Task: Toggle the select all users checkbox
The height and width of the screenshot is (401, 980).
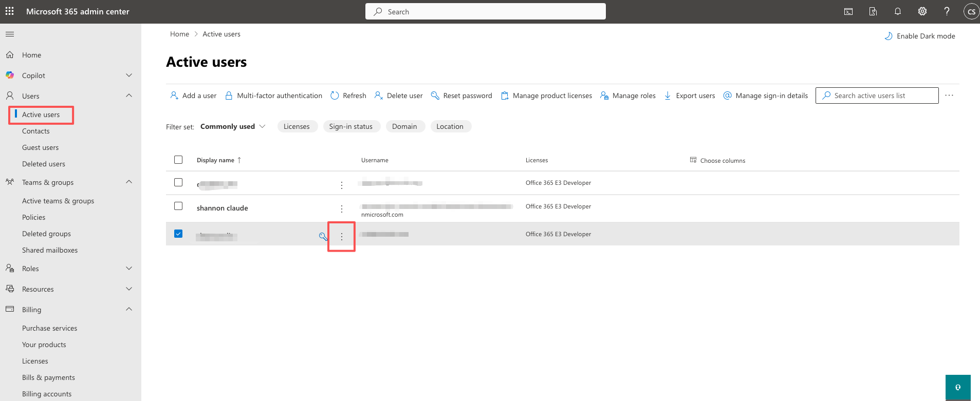Action: (x=178, y=160)
